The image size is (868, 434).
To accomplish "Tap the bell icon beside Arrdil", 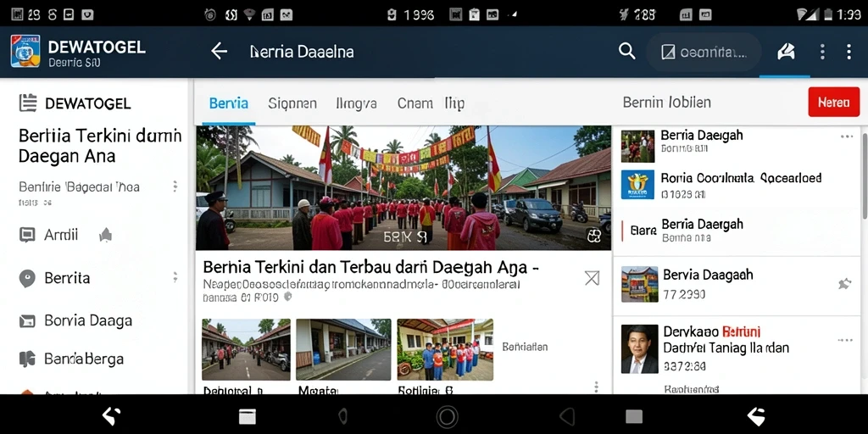I will [x=105, y=236].
